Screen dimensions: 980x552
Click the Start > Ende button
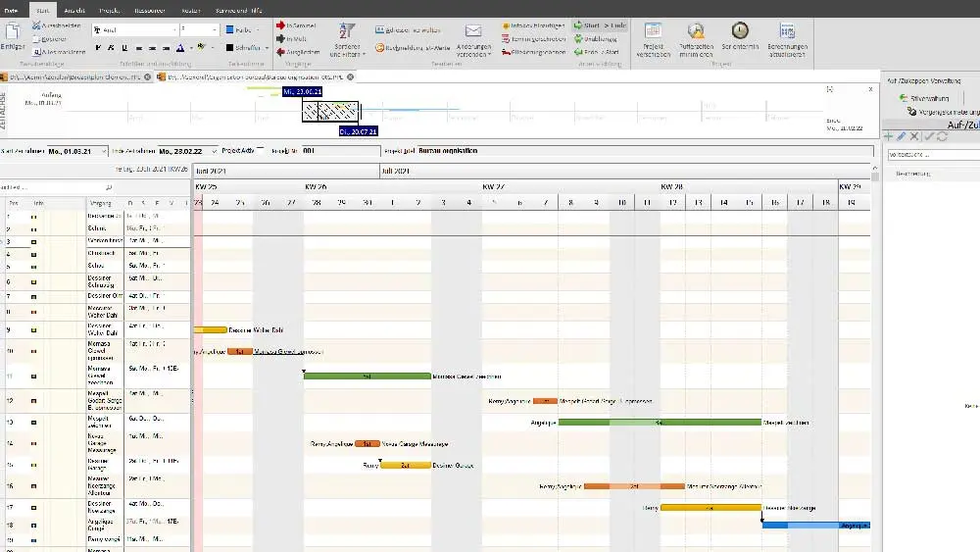click(601, 25)
